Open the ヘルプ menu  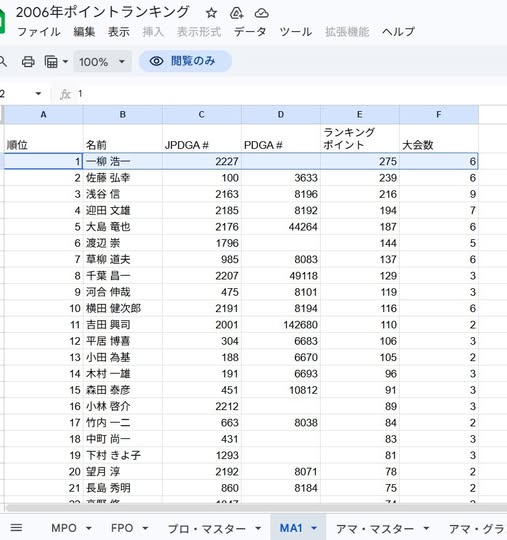[x=398, y=32]
